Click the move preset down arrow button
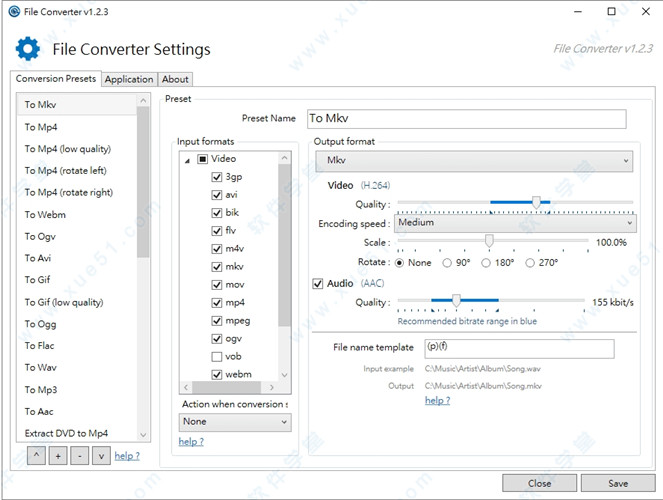The width and height of the screenshot is (663, 500). point(99,457)
